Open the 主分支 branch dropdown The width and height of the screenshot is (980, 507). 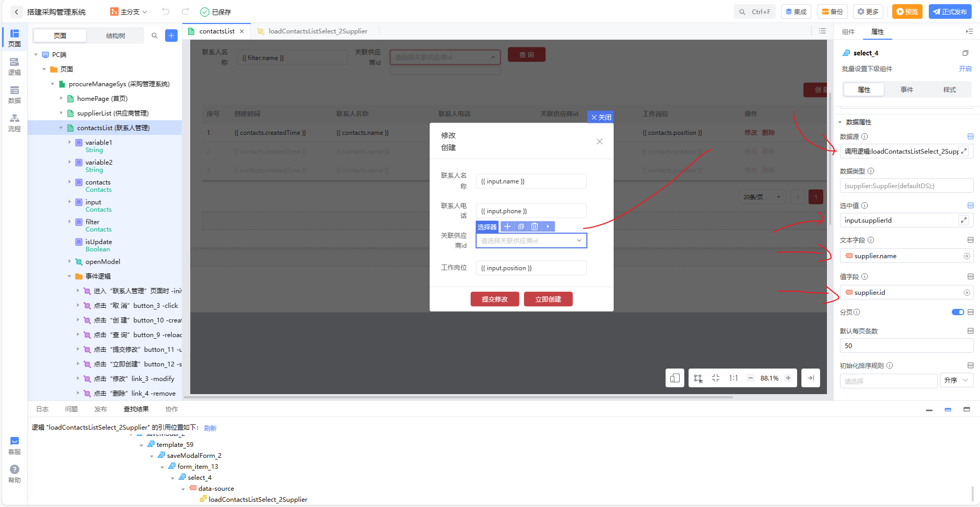129,11
